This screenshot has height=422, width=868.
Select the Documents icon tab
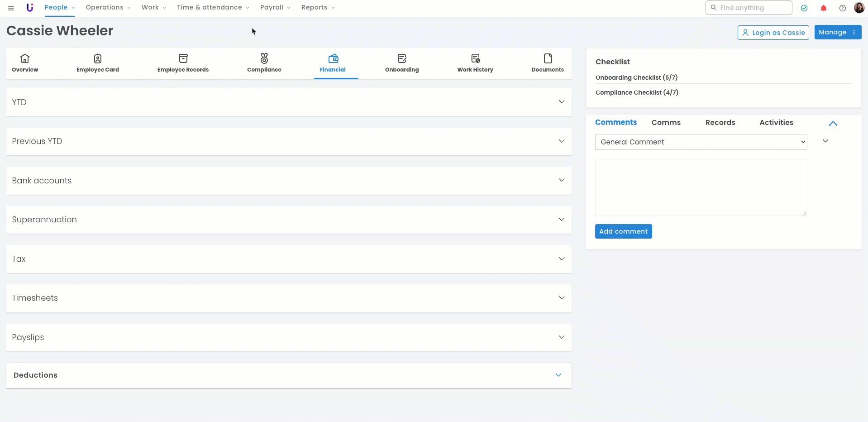[547, 63]
